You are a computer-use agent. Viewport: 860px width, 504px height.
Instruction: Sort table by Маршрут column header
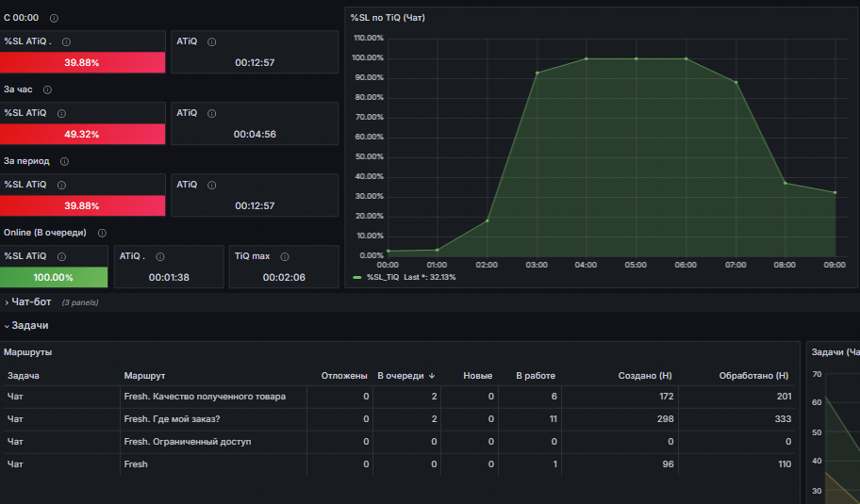(144, 376)
